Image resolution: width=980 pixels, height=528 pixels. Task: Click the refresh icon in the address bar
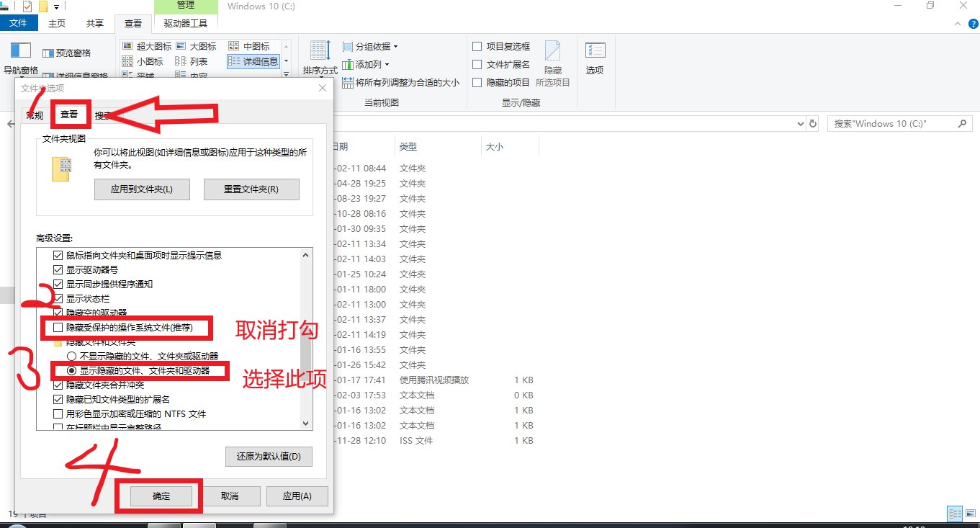[x=812, y=123]
